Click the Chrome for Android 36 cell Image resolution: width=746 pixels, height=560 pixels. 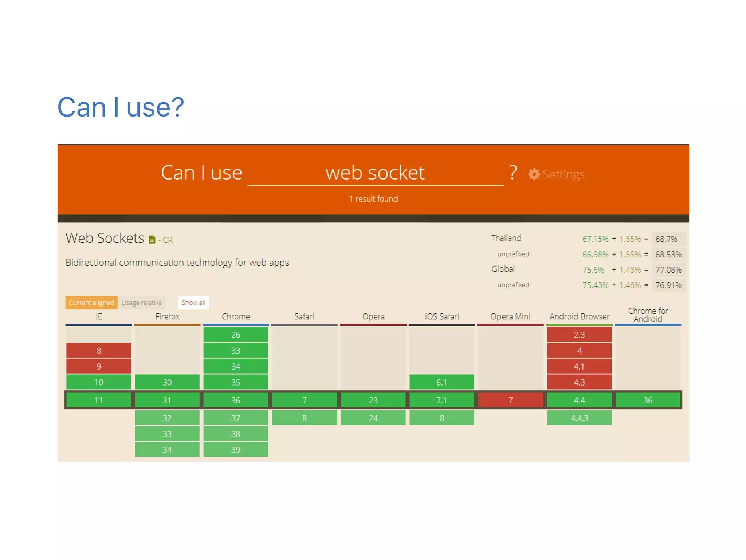648,400
